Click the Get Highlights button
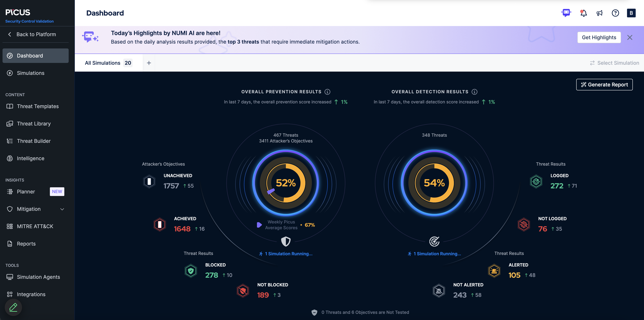The height and width of the screenshot is (320, 644). (599, 38)
